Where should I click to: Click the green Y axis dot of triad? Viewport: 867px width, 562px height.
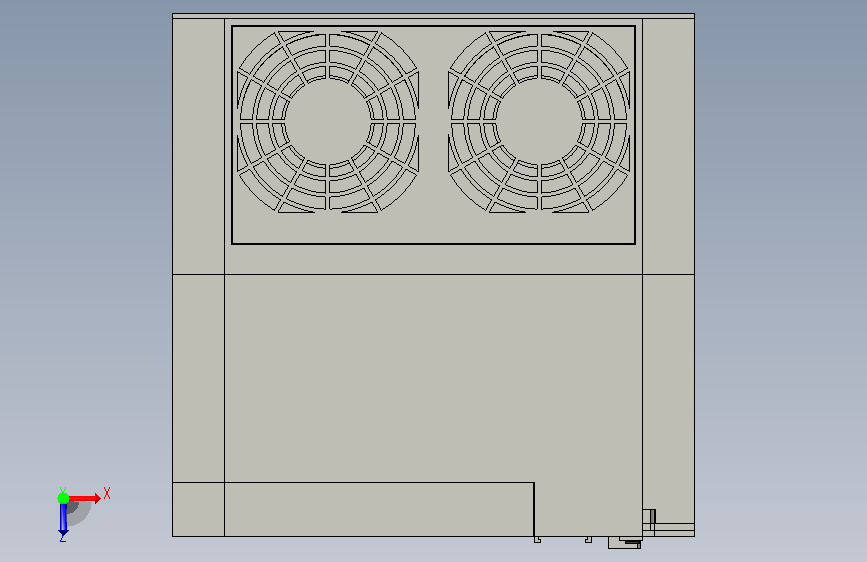(63, 498)
